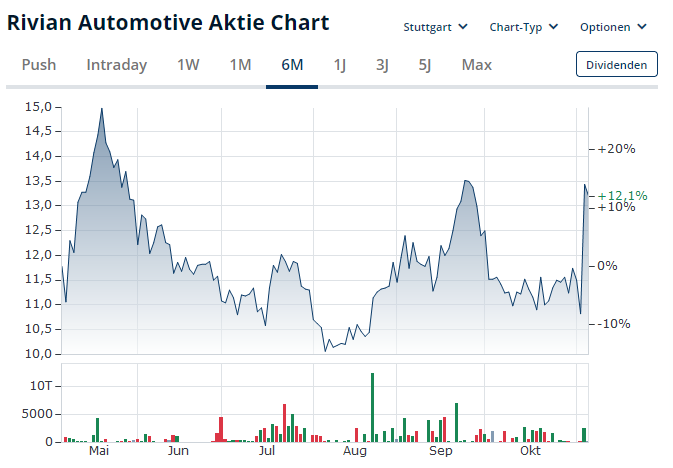
Task: Click the +12,1% performance label
Action: click(622, 196)
